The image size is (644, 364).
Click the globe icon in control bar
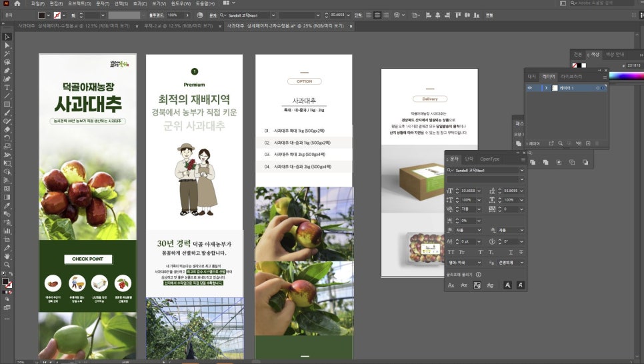point(200,15)
